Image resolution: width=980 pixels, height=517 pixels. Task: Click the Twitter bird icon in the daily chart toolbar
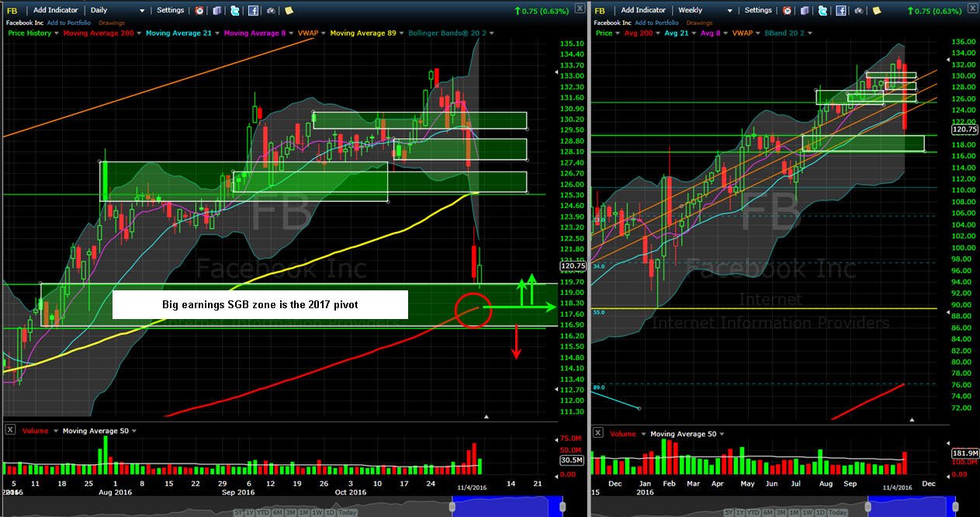tap(234, 11)
